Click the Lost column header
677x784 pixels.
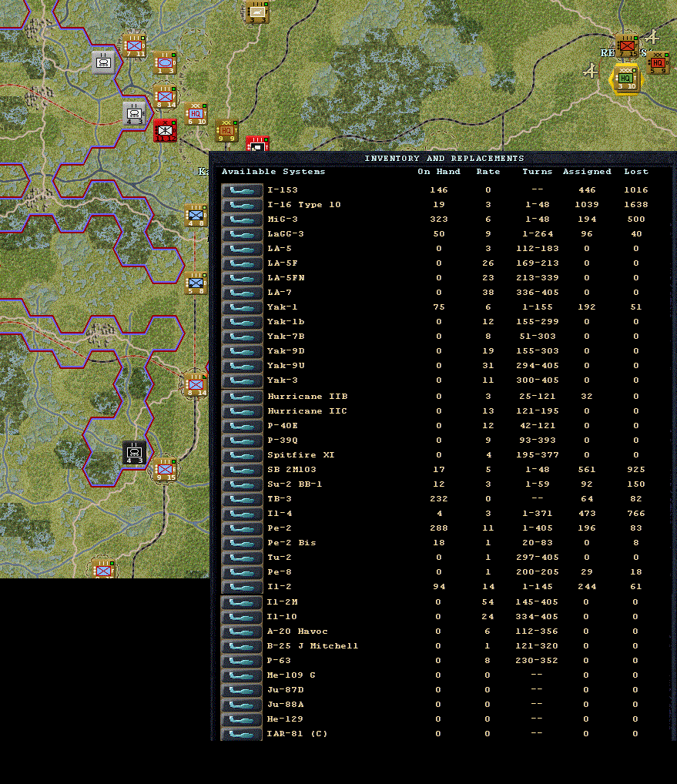point(636,172)
